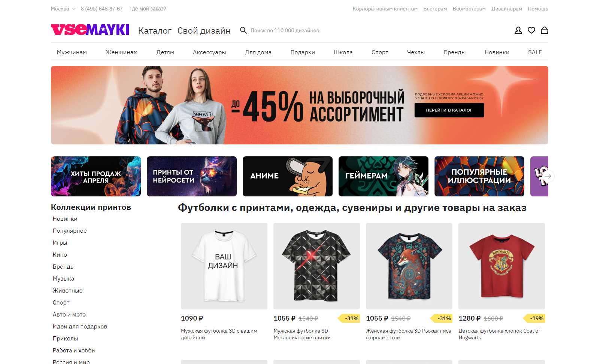
Task: Open the Аниме collection tile
Action: (x=288, y=176)
